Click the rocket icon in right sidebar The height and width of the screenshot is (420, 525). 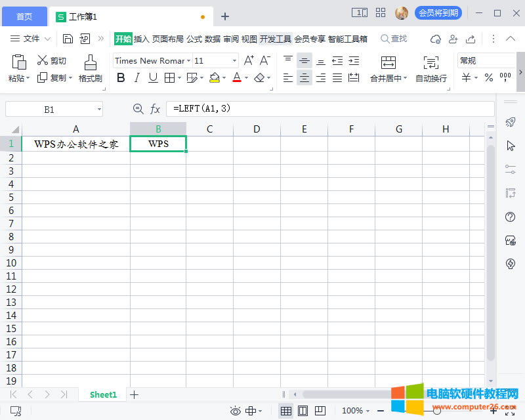pyautogui.click(x=510, y=122)
